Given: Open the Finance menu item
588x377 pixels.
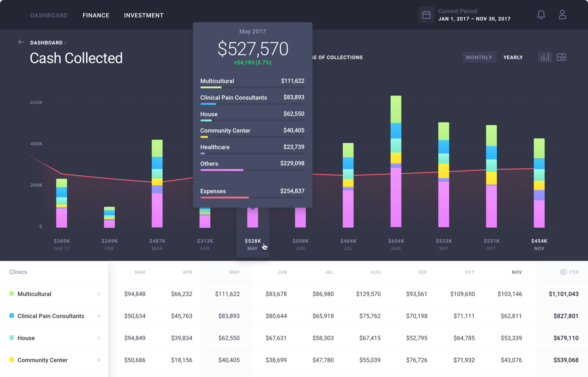Looking at the screenshot, I should tap(96, 15).
